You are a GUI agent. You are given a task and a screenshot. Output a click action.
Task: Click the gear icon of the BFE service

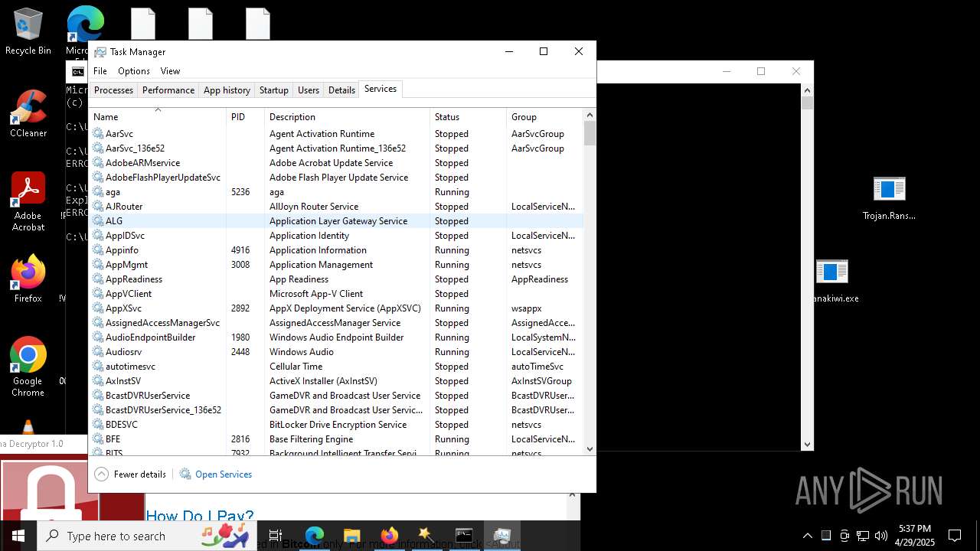98,439
